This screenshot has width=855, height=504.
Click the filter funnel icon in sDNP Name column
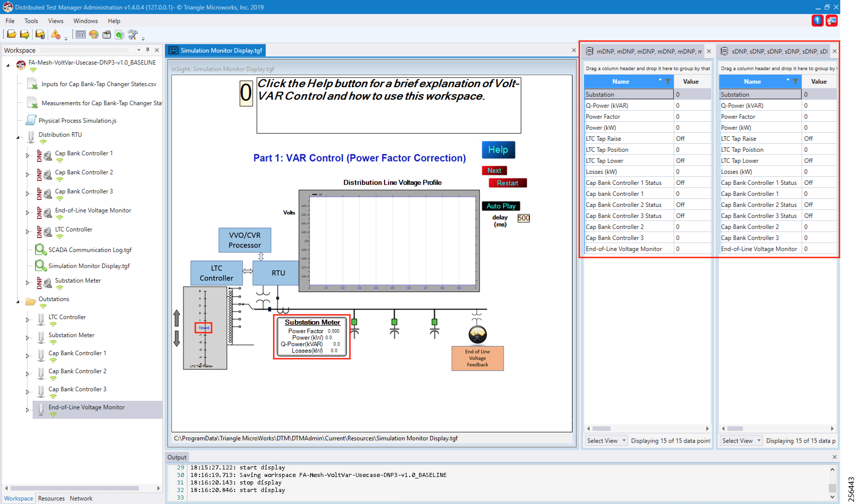[x=795, y=81]
